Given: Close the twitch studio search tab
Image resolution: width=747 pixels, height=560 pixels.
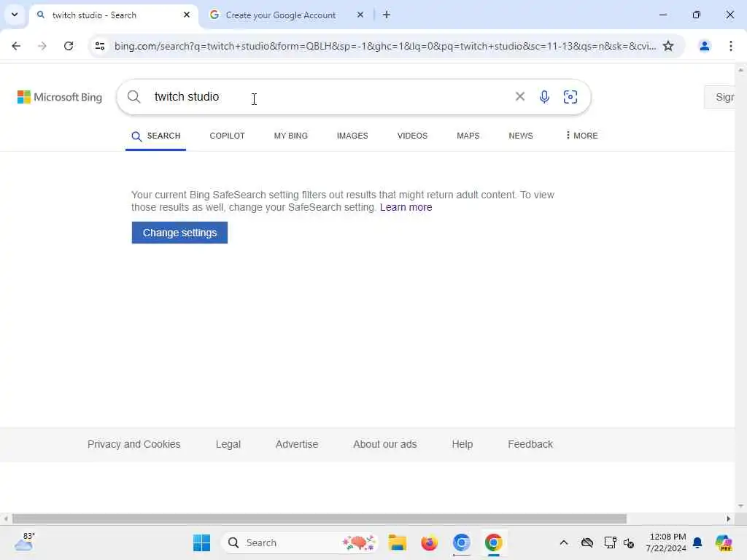Looking at the screenshot, I should (187, 15).
